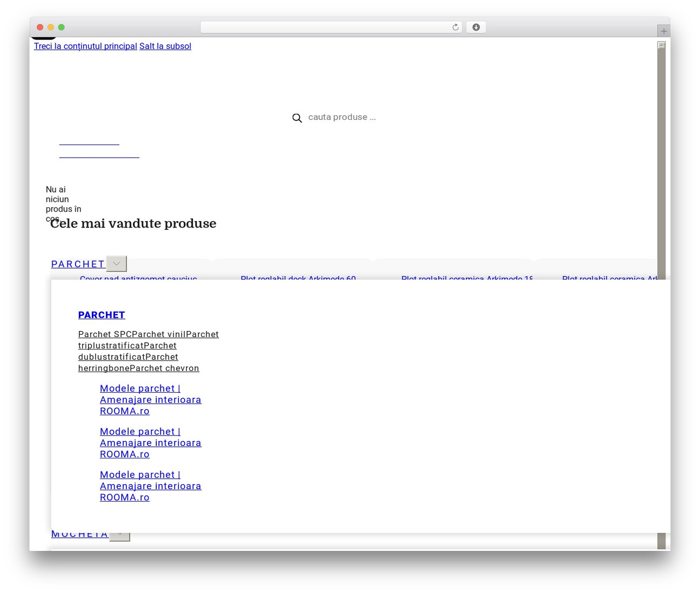Expand the PARCHET menu dropdown arrow
Screen dimensions: 700x593
[x=116, y=264]
